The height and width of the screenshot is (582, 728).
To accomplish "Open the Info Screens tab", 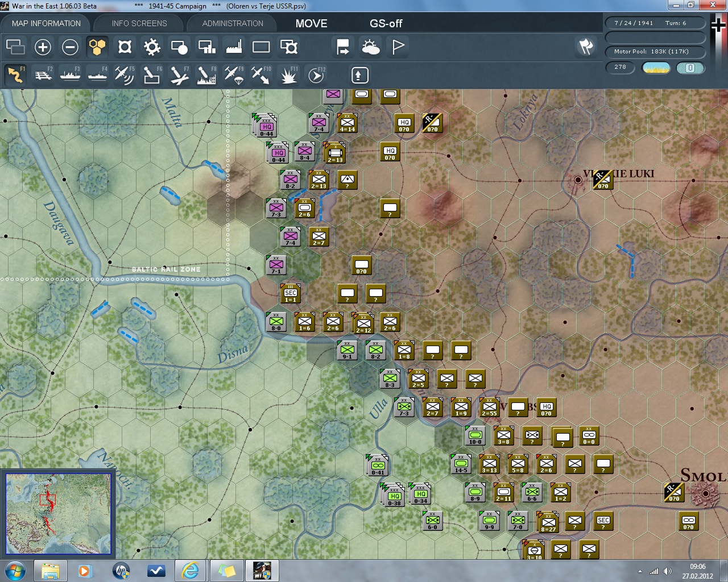I will tap(139, 23).
